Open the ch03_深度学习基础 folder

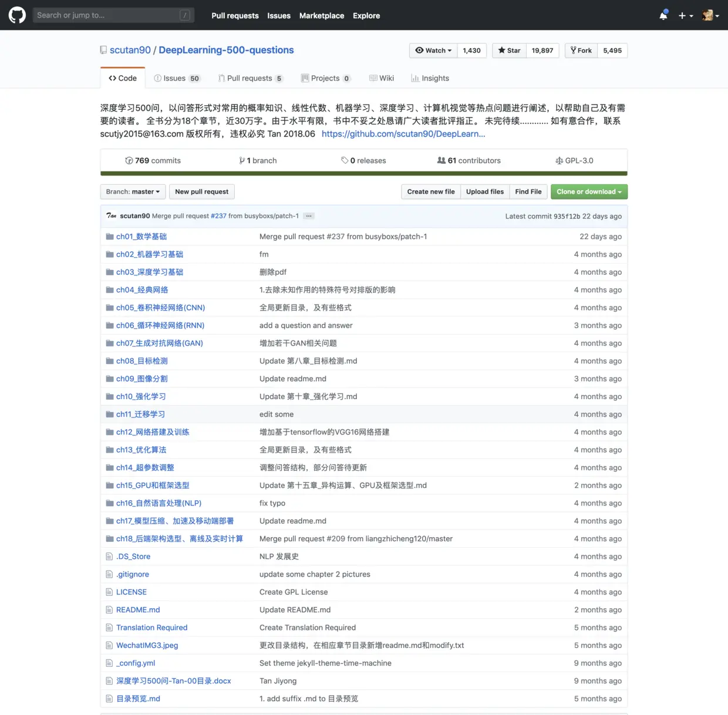tap(150, 272)
